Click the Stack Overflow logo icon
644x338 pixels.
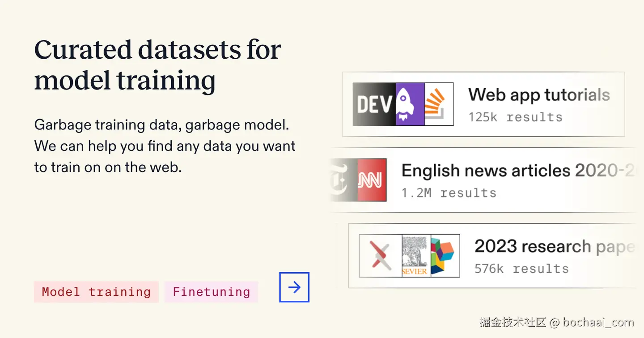439,104
